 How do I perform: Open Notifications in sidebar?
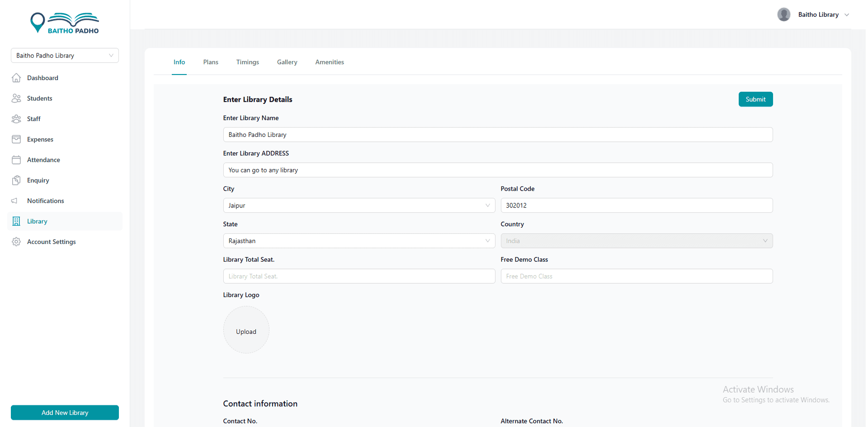(65, 201)
